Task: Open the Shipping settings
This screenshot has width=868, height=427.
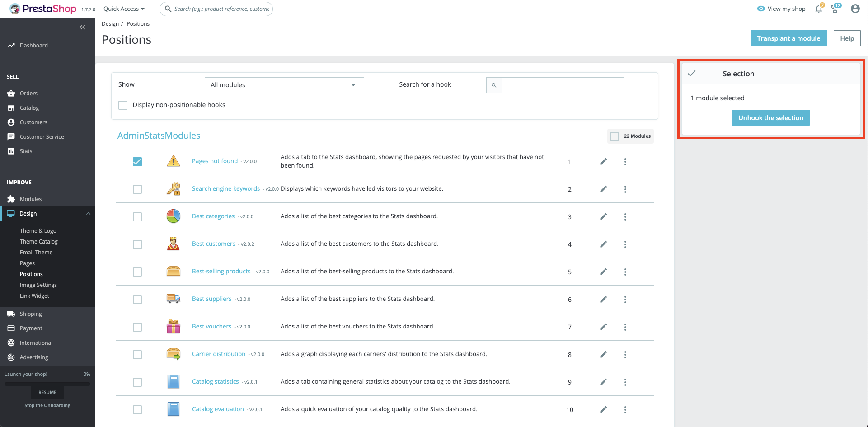Action: point(30,314)
